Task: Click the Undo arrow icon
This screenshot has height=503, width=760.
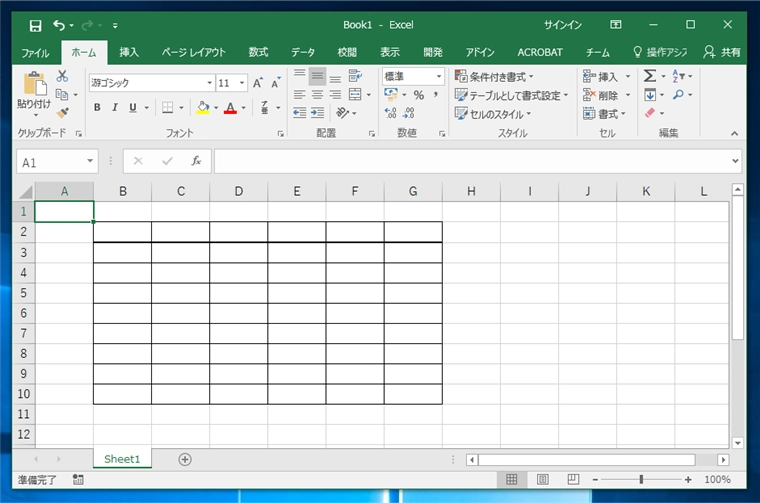Action: (x=59, y=25)
